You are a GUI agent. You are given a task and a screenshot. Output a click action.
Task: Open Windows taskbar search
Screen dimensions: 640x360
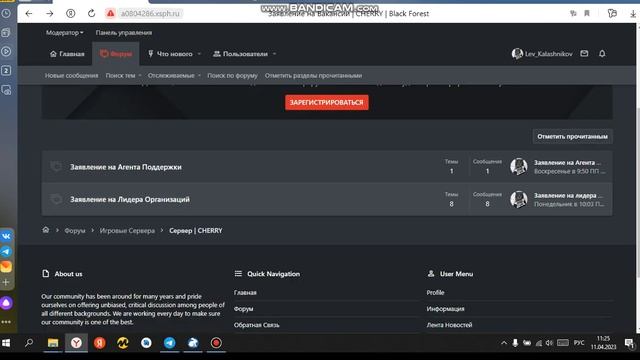tap(29, 343)
